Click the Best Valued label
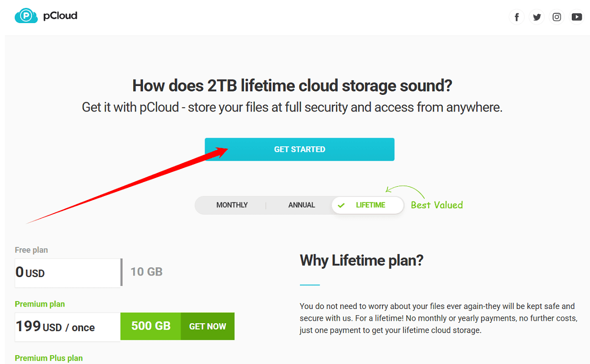 [436, 205]
